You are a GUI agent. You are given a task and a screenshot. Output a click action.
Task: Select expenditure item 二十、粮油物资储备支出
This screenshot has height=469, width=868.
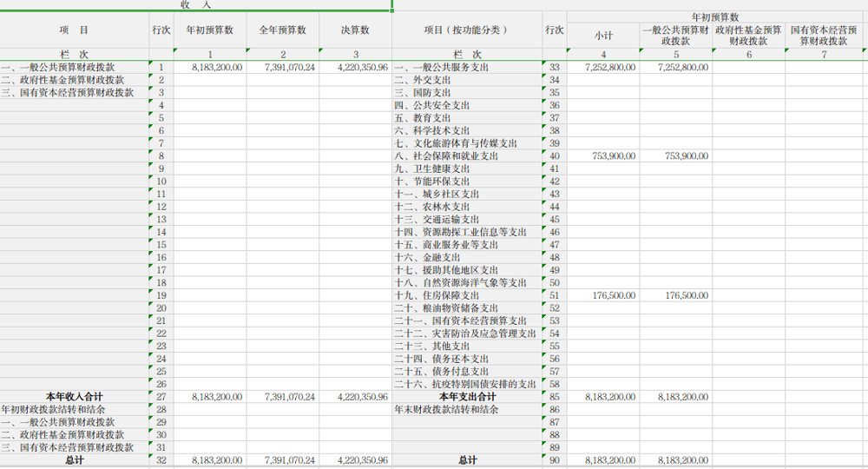click(467, 308)
